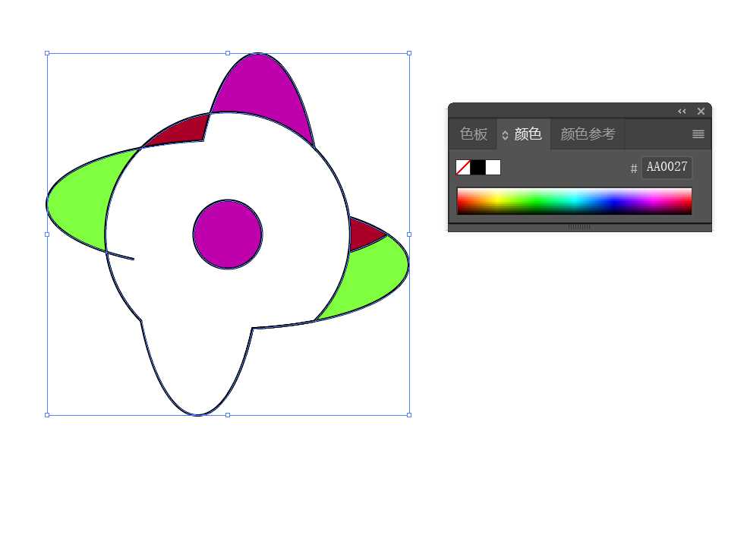
Task: Click the top-left bounding box handle
Action: click(47, 53)
